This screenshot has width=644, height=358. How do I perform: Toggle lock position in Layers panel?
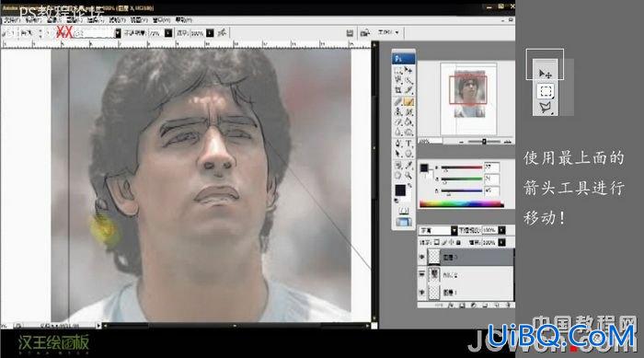(452, 243)
